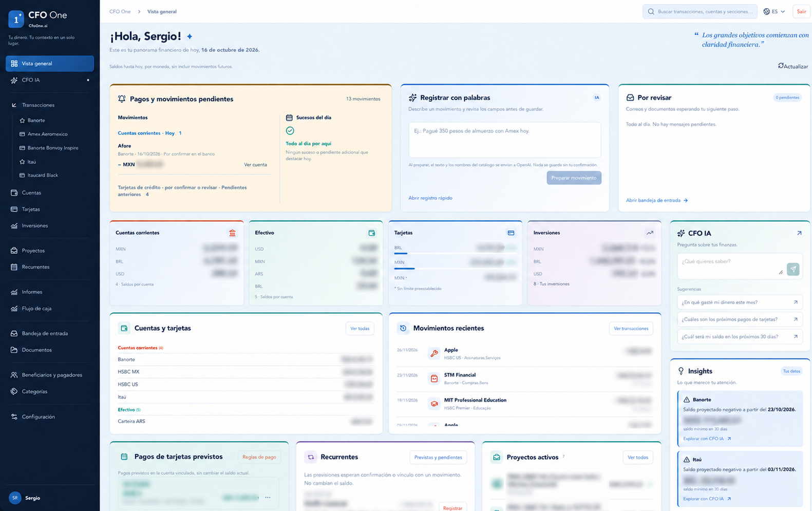Viewport: 812px width, 511px height.
Task: Click the search transactions field
Action: [x=700, y=11]
